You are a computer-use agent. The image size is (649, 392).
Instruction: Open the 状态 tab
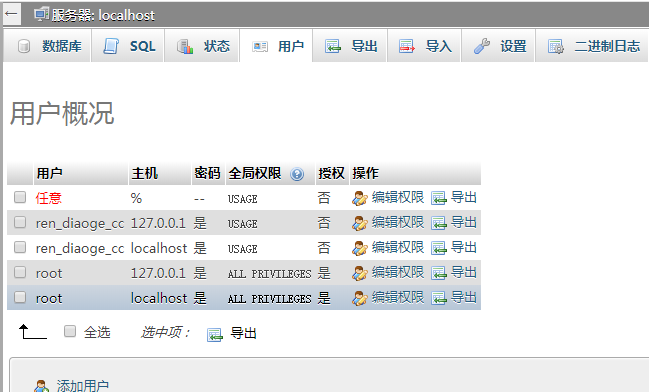(202, 46)
